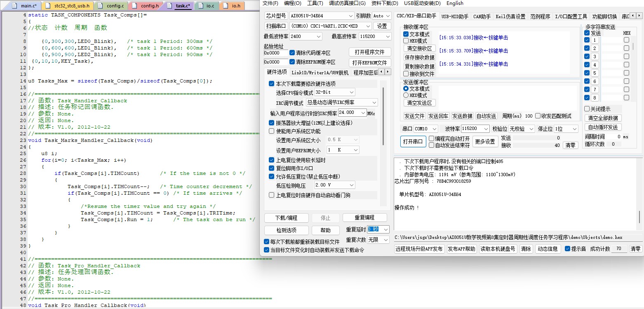The height and width of the screenshot is (309, 644).
Task: Expand the CPU指令模式 32-Bit dropdown
Action: click(351, 92)
